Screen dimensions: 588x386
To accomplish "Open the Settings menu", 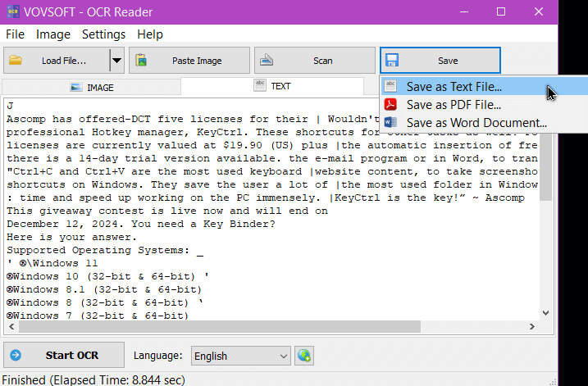I will click(x=103, y=34).
